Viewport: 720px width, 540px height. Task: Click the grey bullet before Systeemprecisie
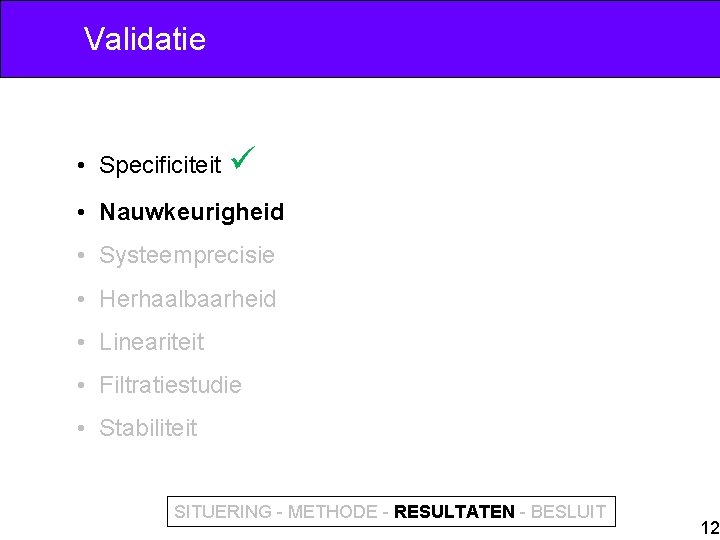pos(81,255)
